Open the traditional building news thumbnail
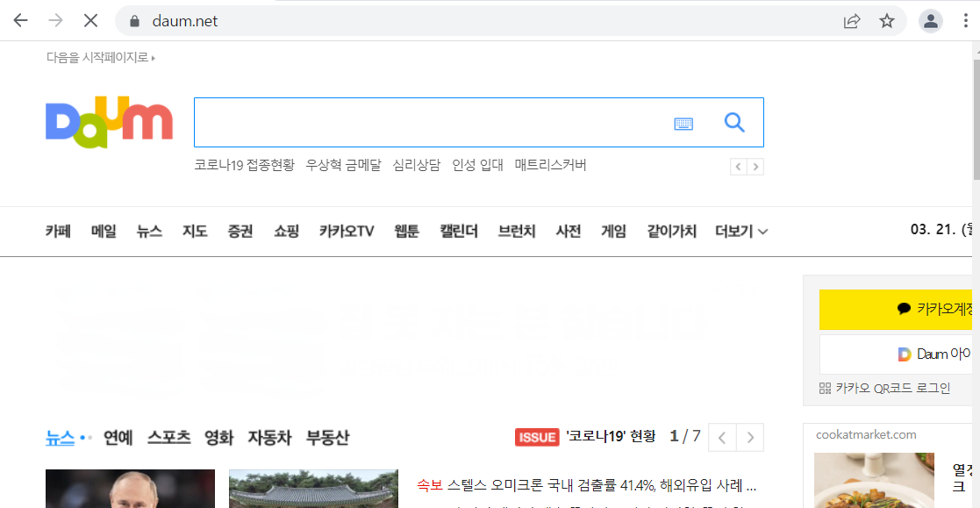Viewport: 980px width, 508px height. [313, 489]
